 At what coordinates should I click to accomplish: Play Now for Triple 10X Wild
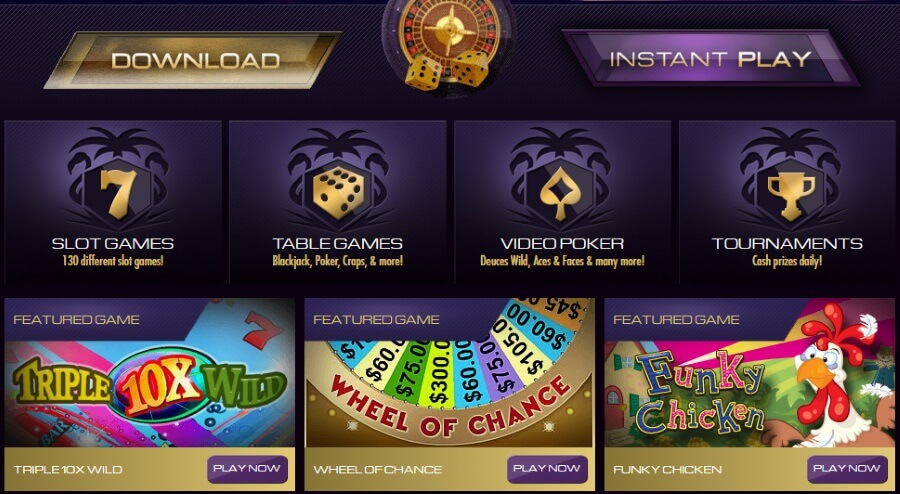[x=247, y=469]
